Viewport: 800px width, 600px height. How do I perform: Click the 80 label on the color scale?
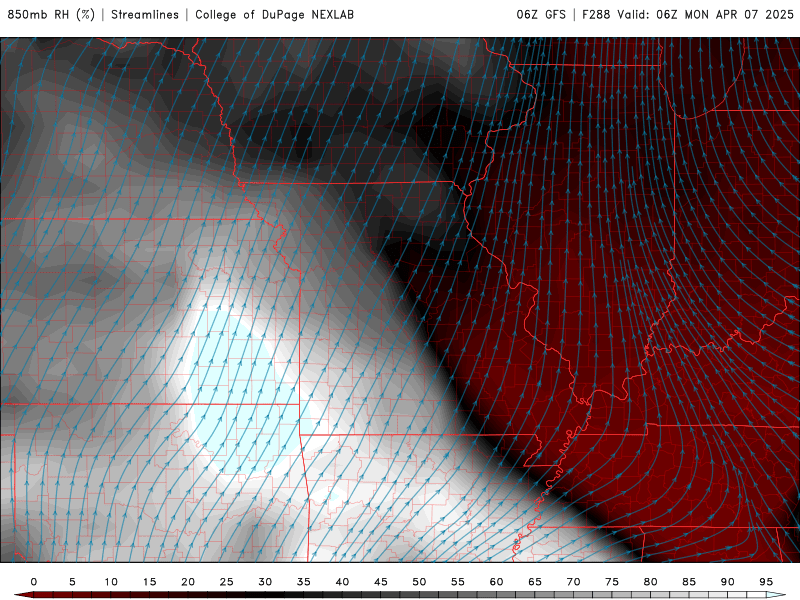pyautogui.click(x=650, y=582)
